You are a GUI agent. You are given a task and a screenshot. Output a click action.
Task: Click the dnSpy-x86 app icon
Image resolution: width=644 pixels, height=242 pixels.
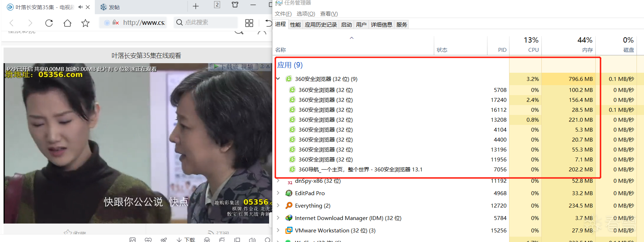point(290,182)
